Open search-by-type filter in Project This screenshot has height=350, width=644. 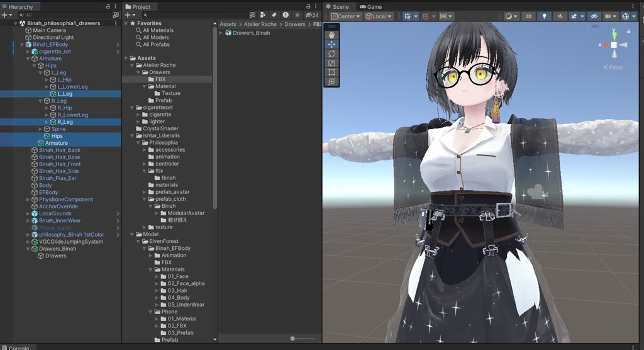tap(263, 15)
